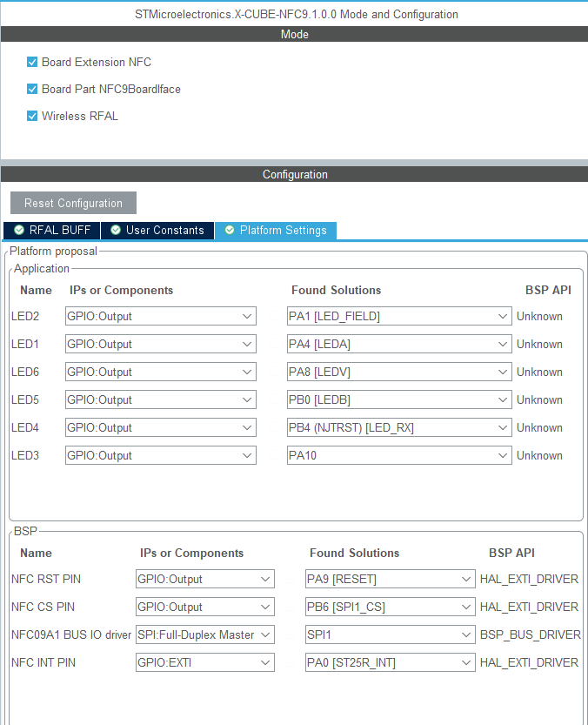588x725 pixels.
Task: Open LED5 GPIO:Output dropdown
Action: (x=160, y=399)
